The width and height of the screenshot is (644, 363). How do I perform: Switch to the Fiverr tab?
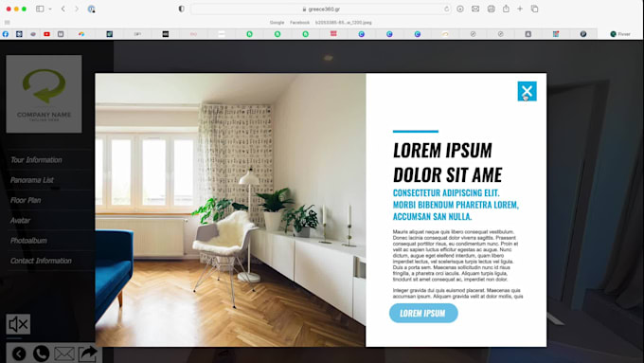coord(620,34)
